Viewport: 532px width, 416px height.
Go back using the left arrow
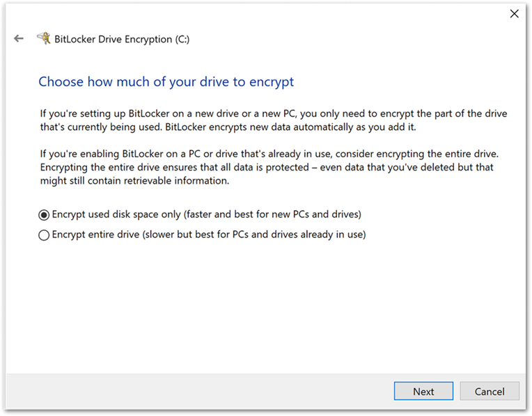tap(19, 39)
